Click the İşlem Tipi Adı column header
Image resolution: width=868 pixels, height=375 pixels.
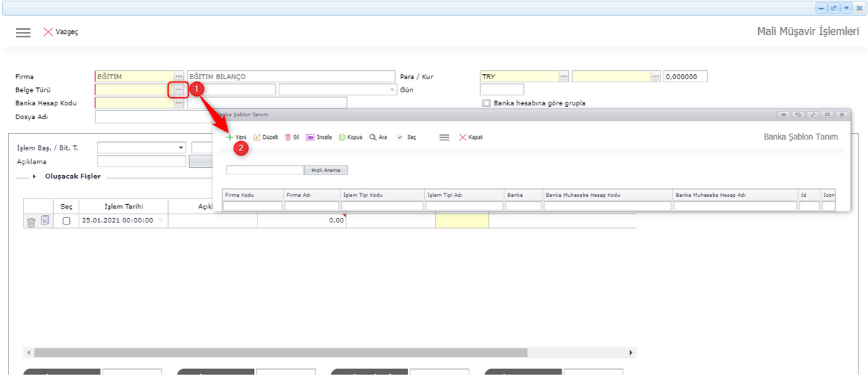point(464,195)
